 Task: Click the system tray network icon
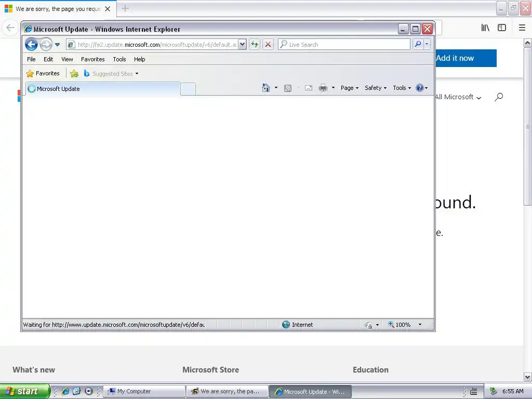pyautogui.click(x=494, y=391)
